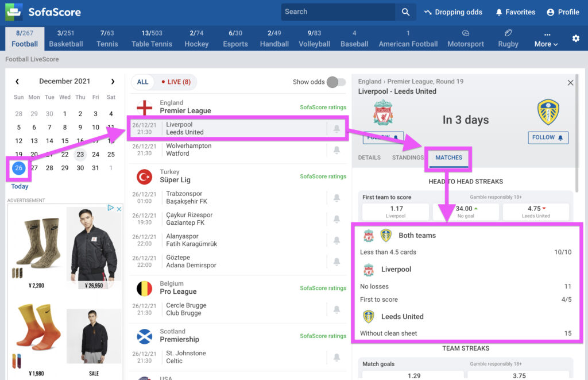Select the Hockey sport tab
588x380 pixels.
tap(196, 39)
